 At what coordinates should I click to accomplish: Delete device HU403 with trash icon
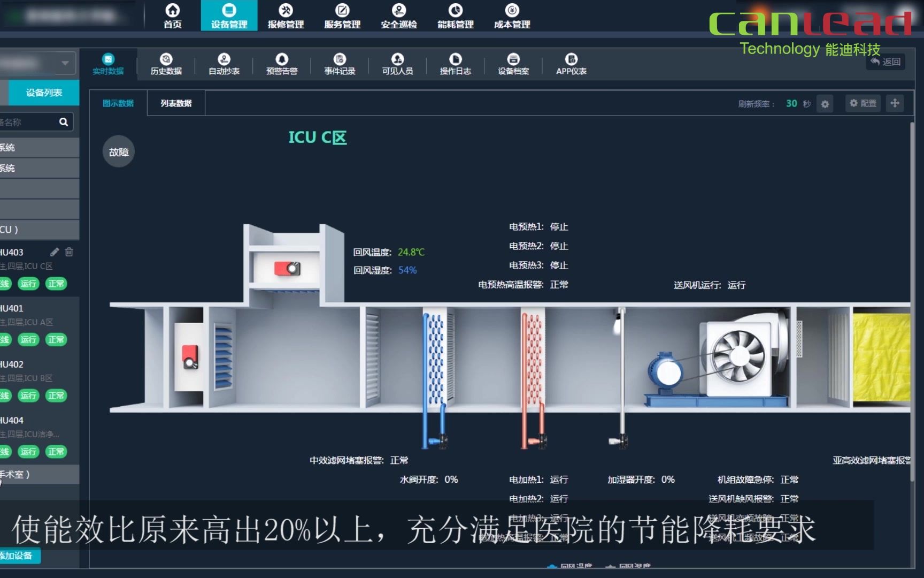pos(69,252)
